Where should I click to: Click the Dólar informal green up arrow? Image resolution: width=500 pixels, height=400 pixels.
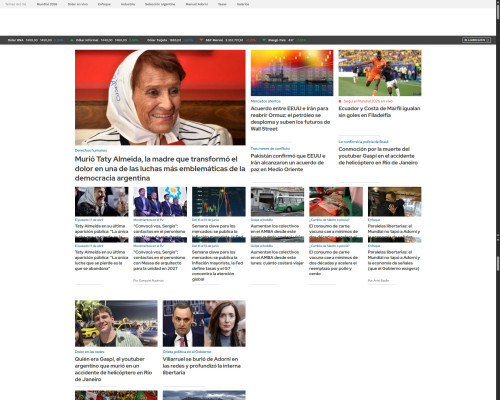click(72, 40)
